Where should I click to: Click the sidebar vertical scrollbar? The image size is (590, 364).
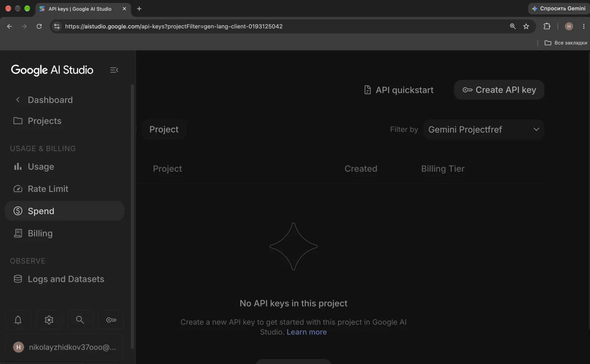pyautogui.click(x=132, y=217)
